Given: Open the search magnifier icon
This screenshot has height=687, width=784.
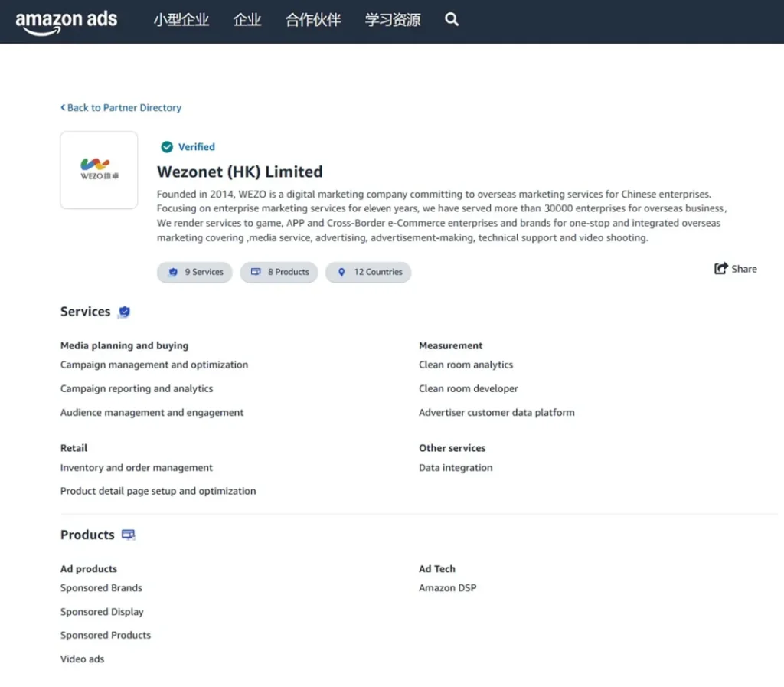Looking at the screenshot, I should 452,19.
